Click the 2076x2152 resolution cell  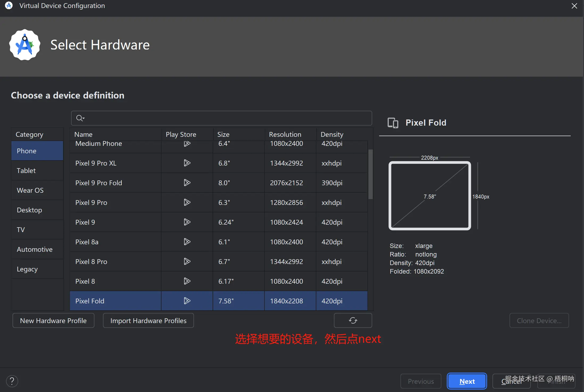pyautogui.click(x=290, y=183)
